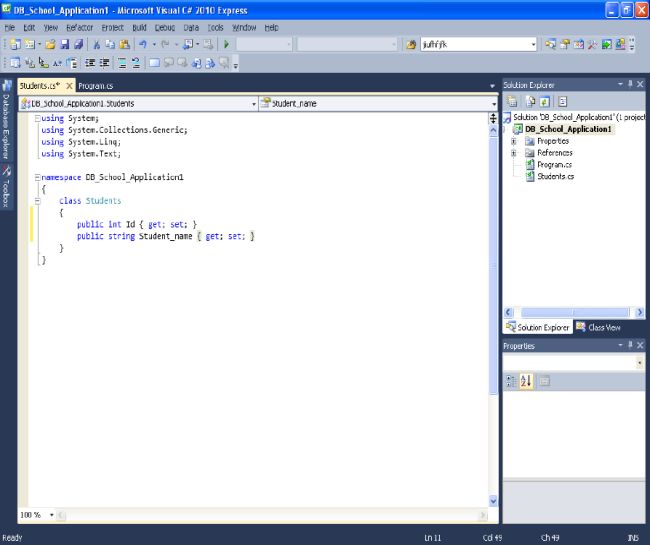This screenshot has width=650, height=545.
Task: Select Program.cs in Solution Explorer
Action: [554, 165]
